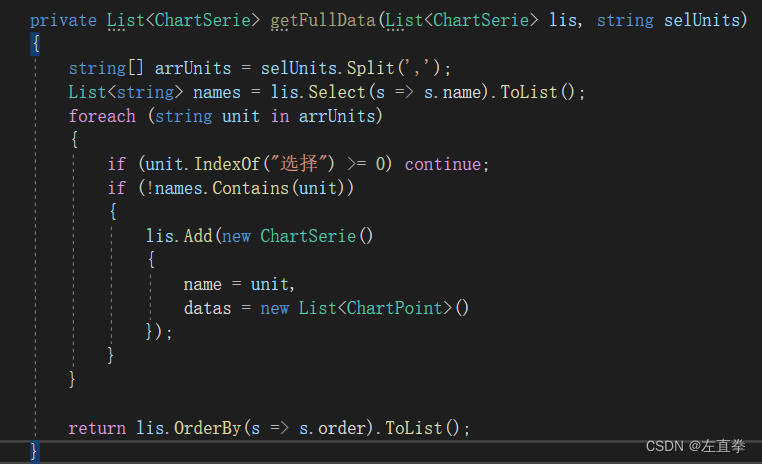This screenshot has height=464, width=762.
Task: Click 's.order' in the OrderBy lambda
Action: 332,428
